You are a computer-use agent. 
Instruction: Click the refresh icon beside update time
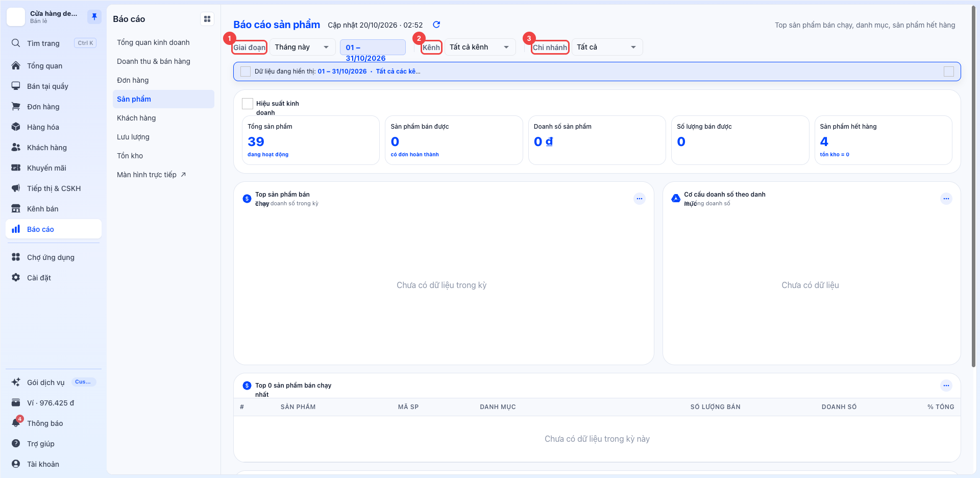tap(436, 25)
